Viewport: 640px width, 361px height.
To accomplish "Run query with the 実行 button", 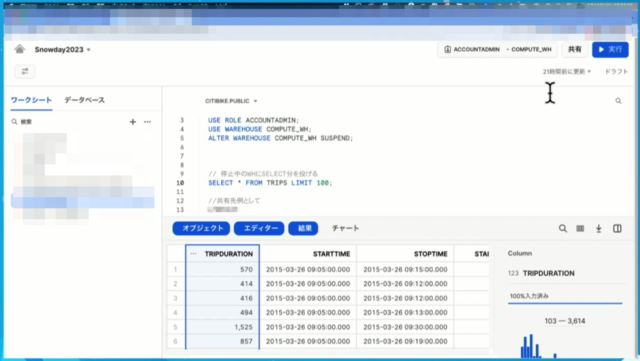I will click(610, 49).
